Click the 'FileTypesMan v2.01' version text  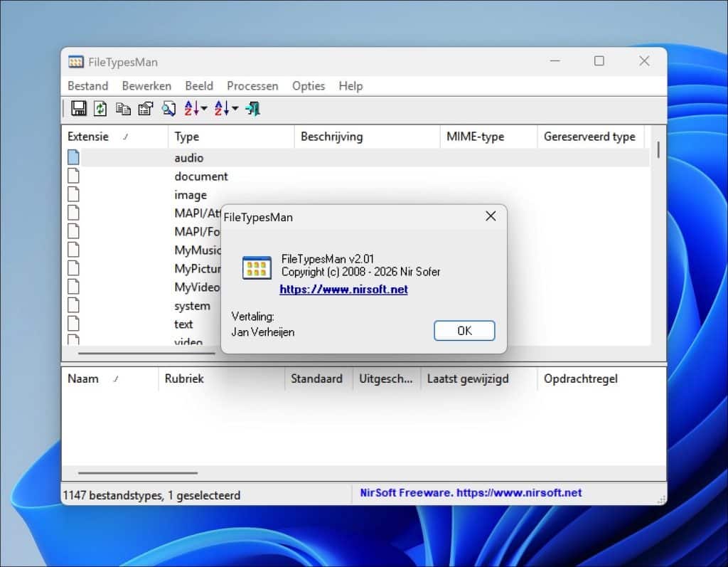327,259
